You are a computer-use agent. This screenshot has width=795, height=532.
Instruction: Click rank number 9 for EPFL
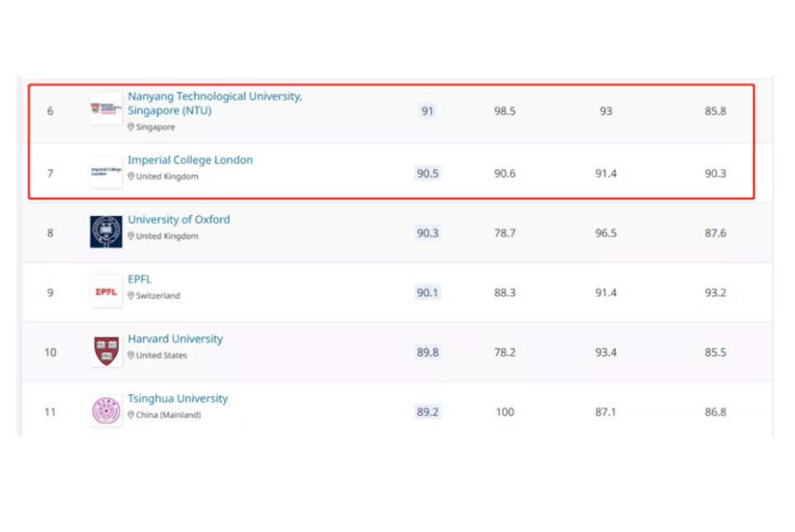[x=50, y=292]
